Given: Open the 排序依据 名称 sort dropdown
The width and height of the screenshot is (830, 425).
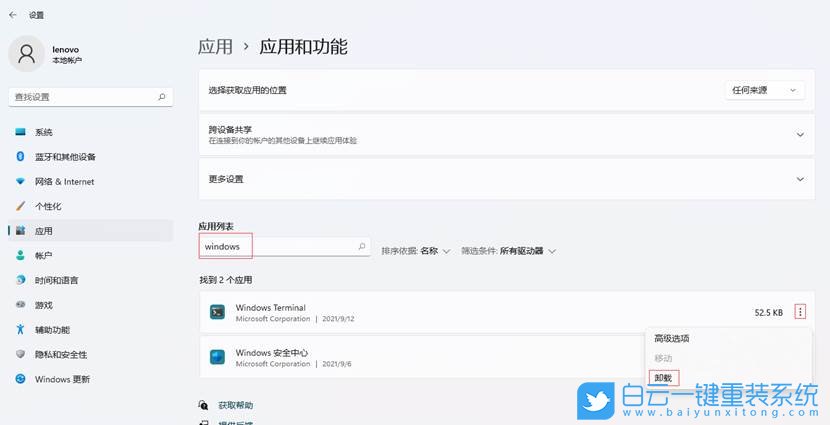Looking at the screenshot, I should point(416,251).
